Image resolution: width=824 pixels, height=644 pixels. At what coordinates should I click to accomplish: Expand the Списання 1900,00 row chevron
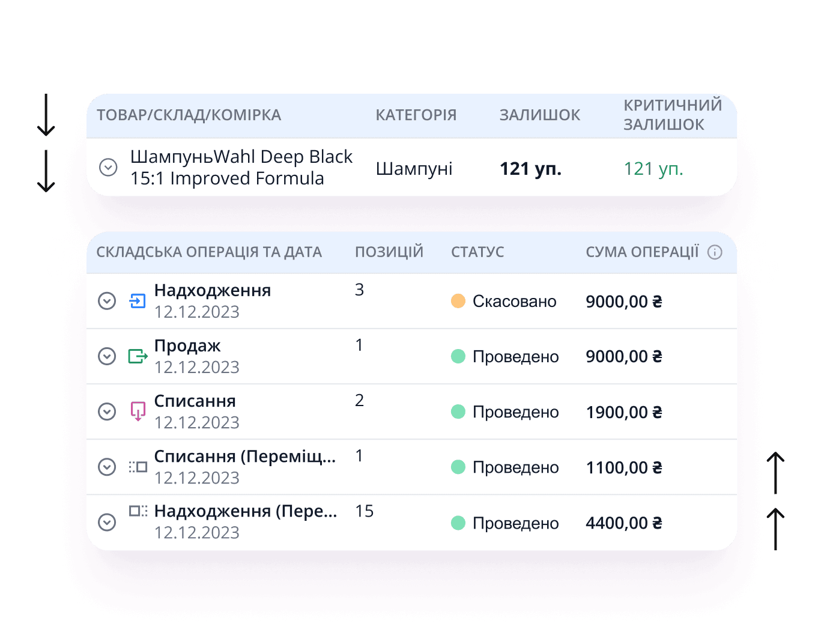(x=107, y=412)
